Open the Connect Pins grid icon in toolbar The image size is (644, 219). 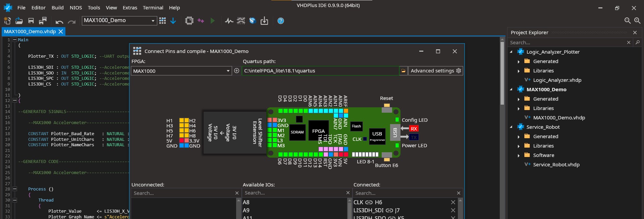(163, 21)
